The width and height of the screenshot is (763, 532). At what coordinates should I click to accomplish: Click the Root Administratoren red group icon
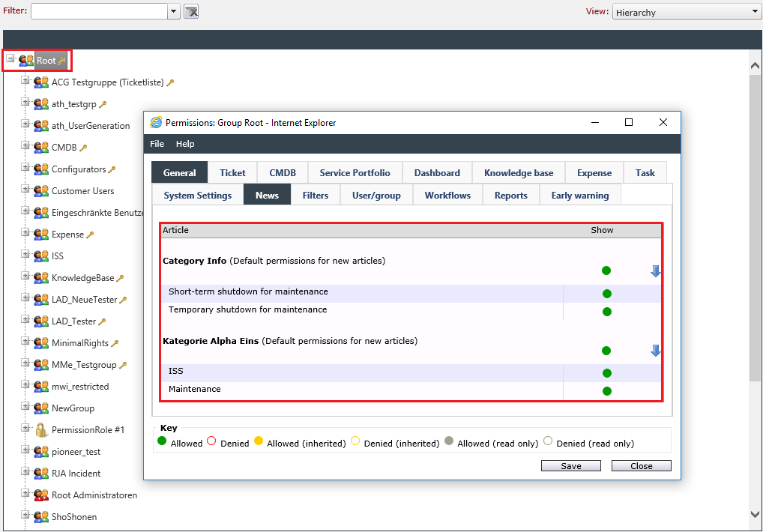(x=41, y=495)
